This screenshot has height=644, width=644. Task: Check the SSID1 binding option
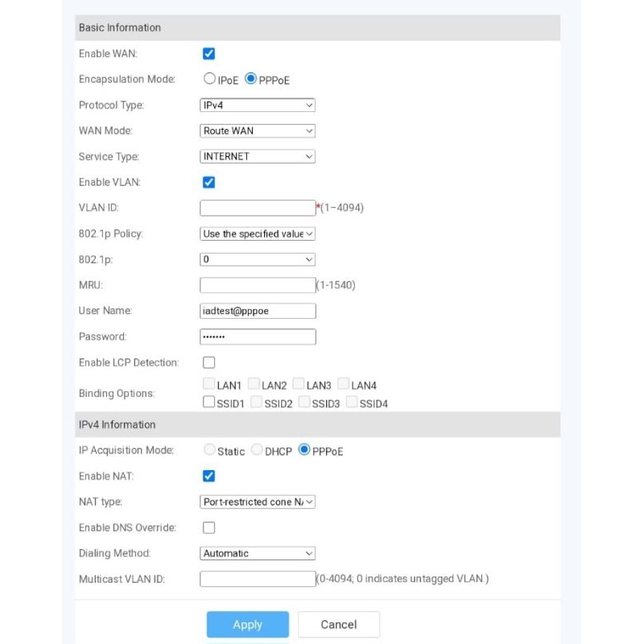(x=209, y=402)
